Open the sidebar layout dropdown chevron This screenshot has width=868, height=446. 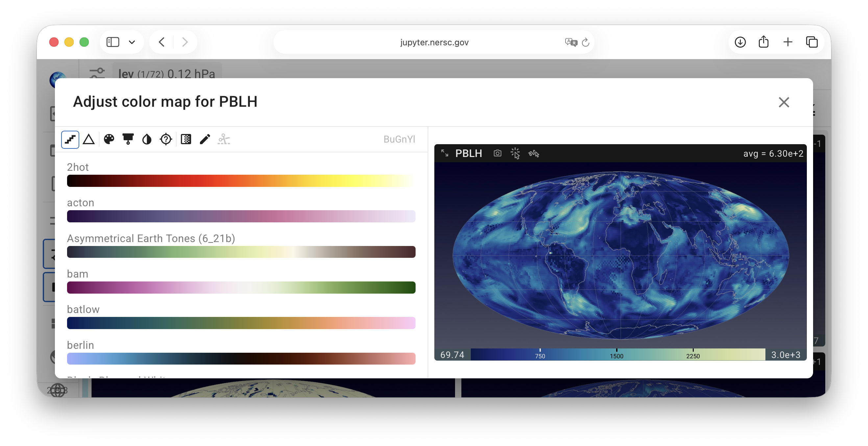tap(132, 42)
